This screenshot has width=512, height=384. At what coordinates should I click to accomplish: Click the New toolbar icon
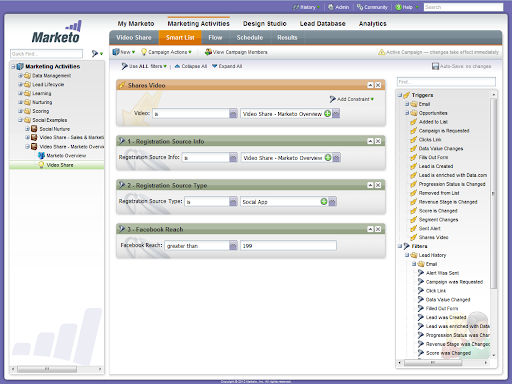(116, 52)
